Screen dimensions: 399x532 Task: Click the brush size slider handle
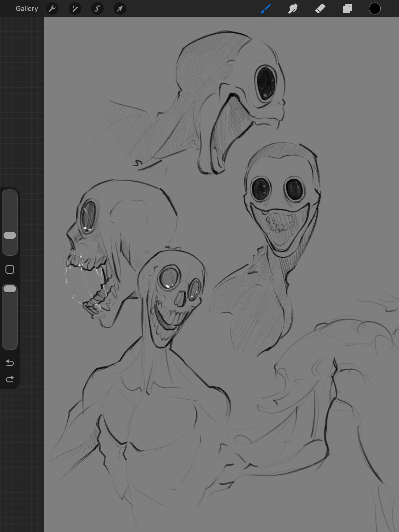coord(10,235)
